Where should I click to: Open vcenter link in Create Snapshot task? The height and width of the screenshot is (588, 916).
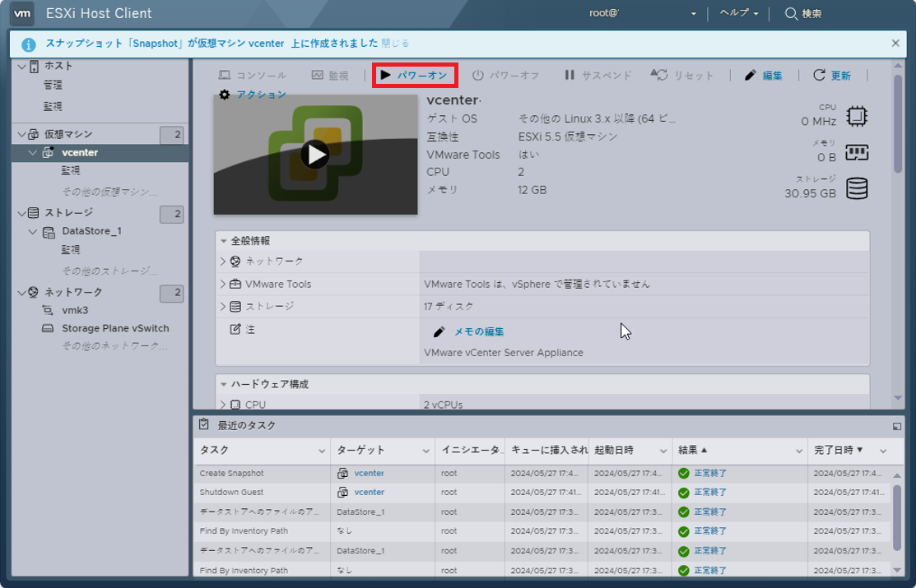[x=369, y=473]
